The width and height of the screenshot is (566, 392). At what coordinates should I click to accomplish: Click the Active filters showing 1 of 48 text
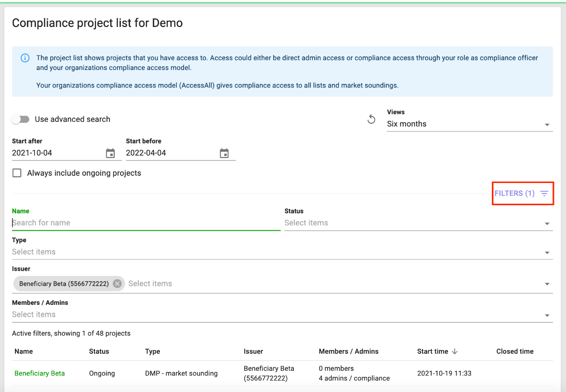coord(71,333)
